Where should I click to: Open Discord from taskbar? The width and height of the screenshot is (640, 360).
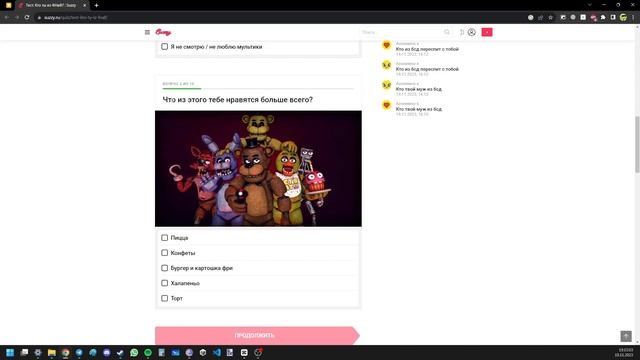pos(107,352)
